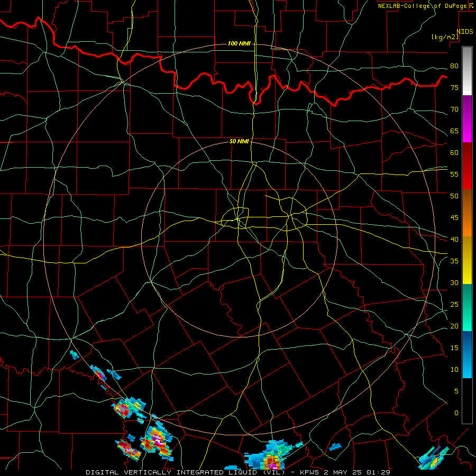
Task: Click the scale value "55"
Action: pyautogui.click(x=454, y=174)
